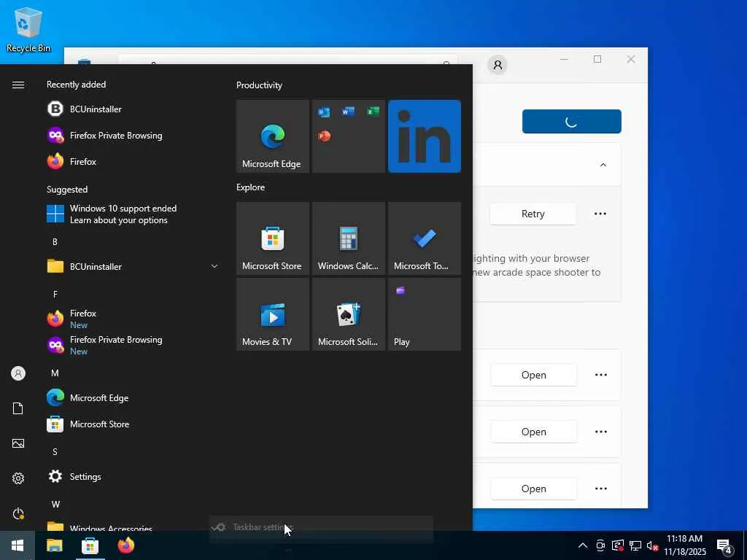
Task: Open Settings gear in the Start side rail
Action: 18,478
